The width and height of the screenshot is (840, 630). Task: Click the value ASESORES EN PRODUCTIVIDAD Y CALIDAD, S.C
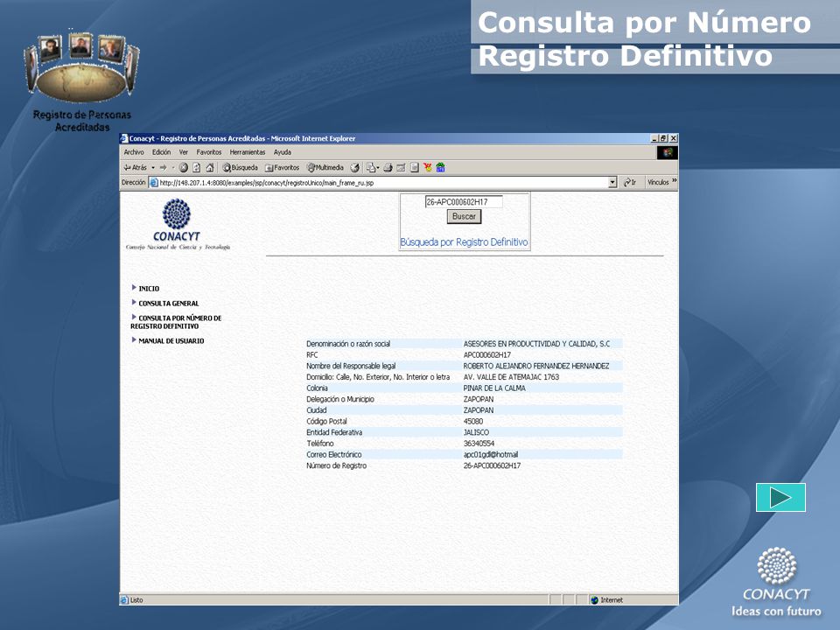pyautogui.click(x=536, y=344)
